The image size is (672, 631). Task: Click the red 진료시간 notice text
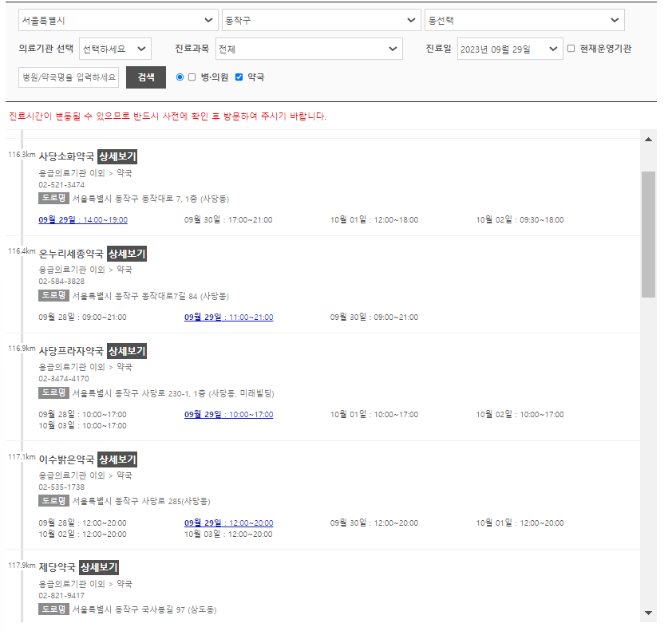168,116
